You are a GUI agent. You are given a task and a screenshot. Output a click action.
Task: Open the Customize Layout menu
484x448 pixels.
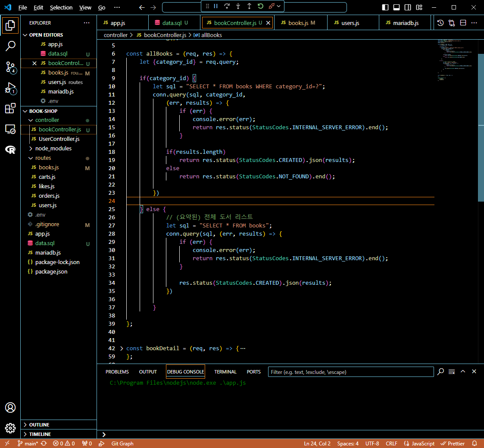pyautogui.click(x=419, y=7)
